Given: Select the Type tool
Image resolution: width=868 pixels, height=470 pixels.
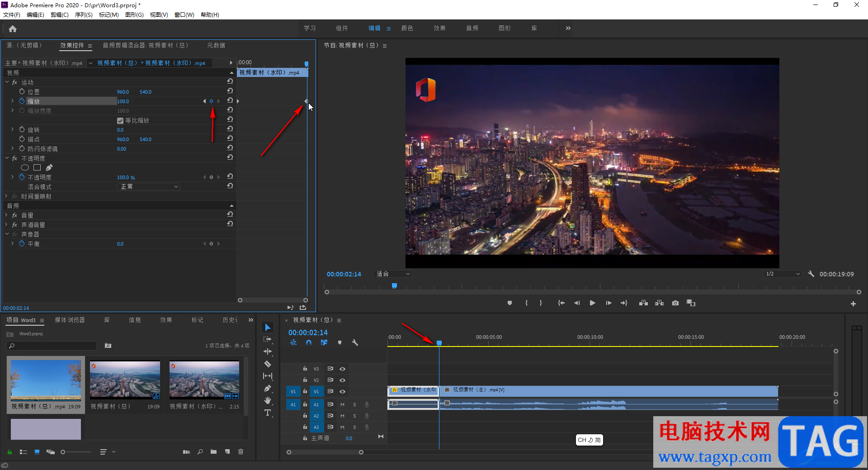Looking at the screenshot, I should pyautogui.click(x=268, y=413).
